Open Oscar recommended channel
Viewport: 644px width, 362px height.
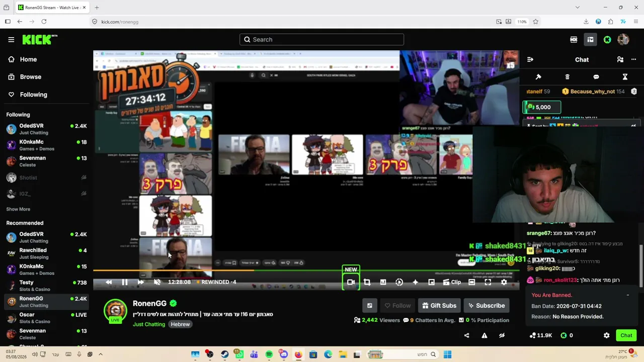click(x=46, y=318)
